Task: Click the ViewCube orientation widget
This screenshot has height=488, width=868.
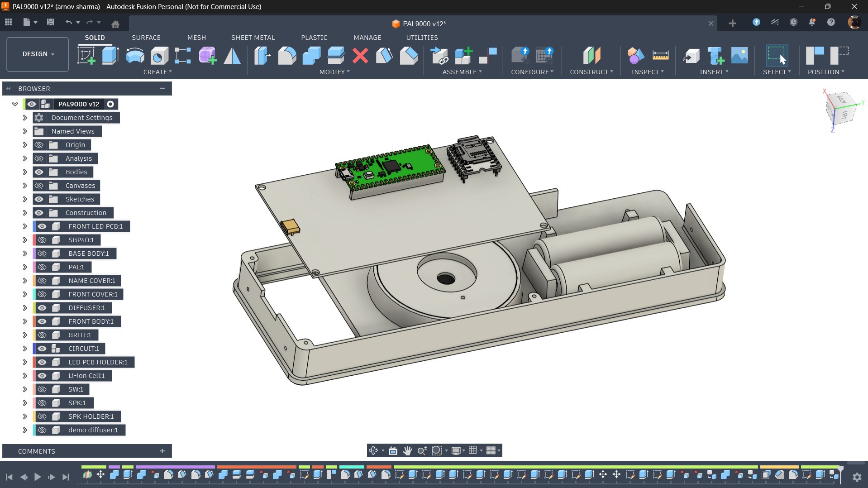Action: [842, 109]
